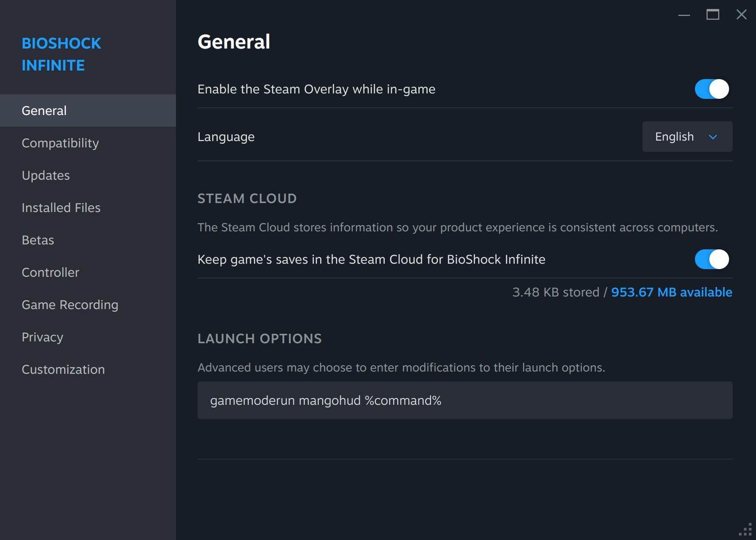Click the Language dropdown chevron arrow
This screenshot has height=540, width=756.
tap(712, 137)
